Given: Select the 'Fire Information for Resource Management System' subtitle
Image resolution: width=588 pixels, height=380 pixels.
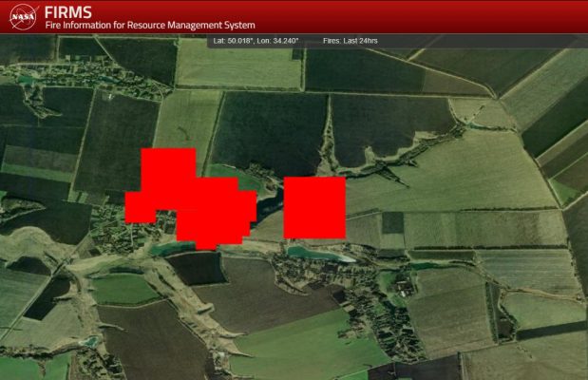Looking at the screenshot, I should (150, 25).
